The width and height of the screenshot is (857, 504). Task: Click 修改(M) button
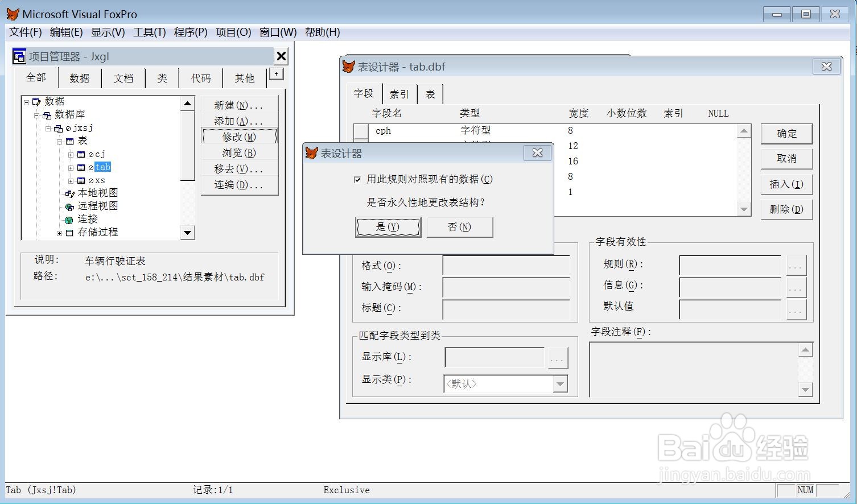pos(239,137)
